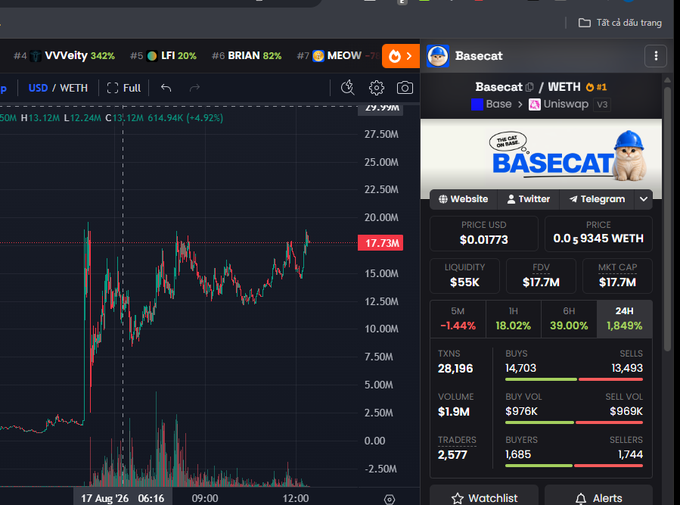Click the TXNS 28,196 value
The image size is (680, 505).
(455, 368)
